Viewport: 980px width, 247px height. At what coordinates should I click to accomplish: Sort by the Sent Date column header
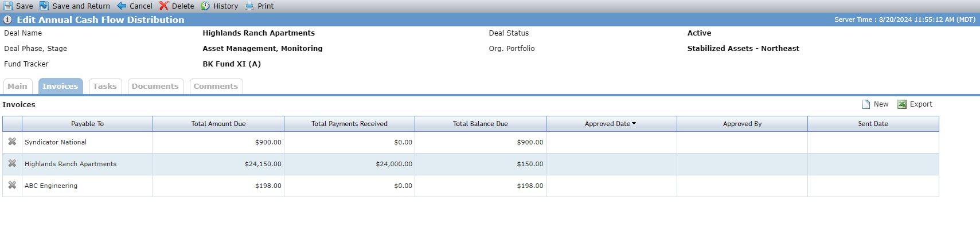[873, 124]
